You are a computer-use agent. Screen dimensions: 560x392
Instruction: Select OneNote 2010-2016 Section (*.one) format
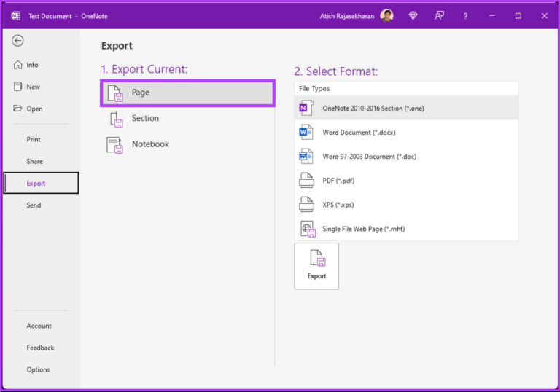406,108
